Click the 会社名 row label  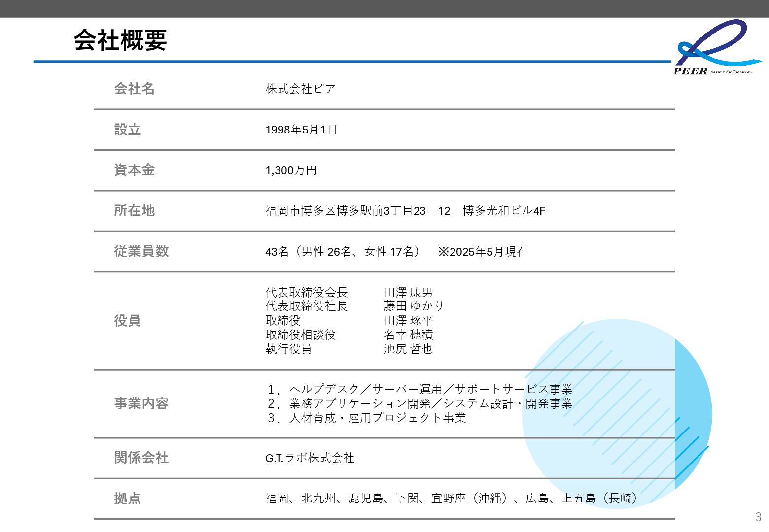(135, 88)
